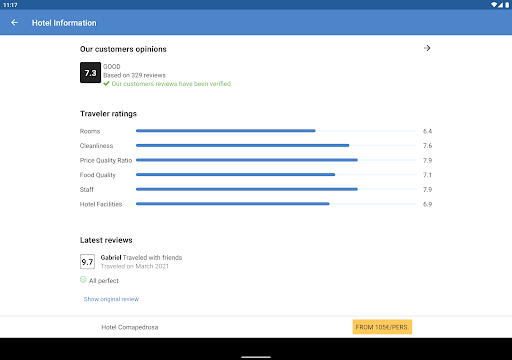Tap the Food Quality label
512x360 pixels.
pyautogui.click(x=98, y=175)
